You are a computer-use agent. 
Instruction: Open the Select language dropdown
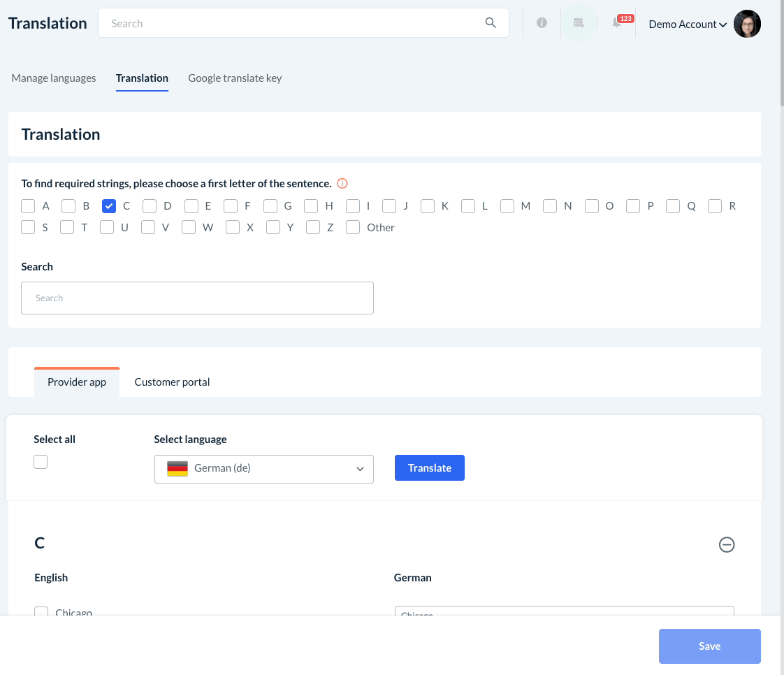[264, 469]
